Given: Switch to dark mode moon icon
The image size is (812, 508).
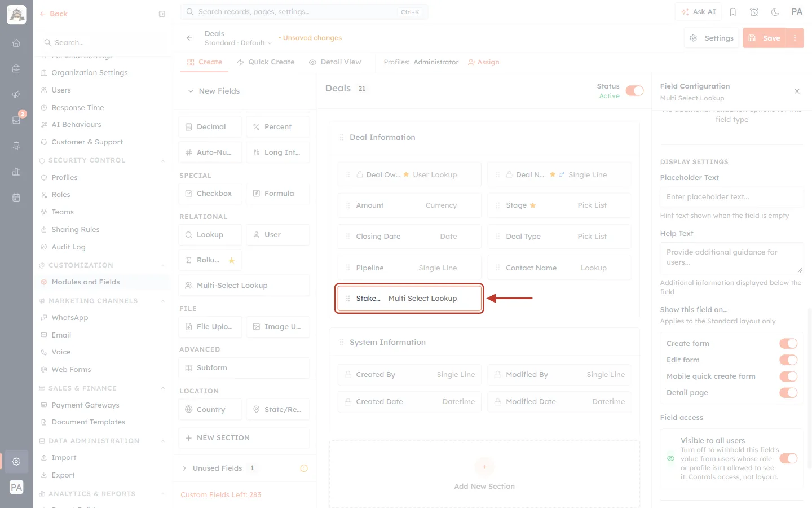Looking at the screenshot, I should (x=775, y=12).
